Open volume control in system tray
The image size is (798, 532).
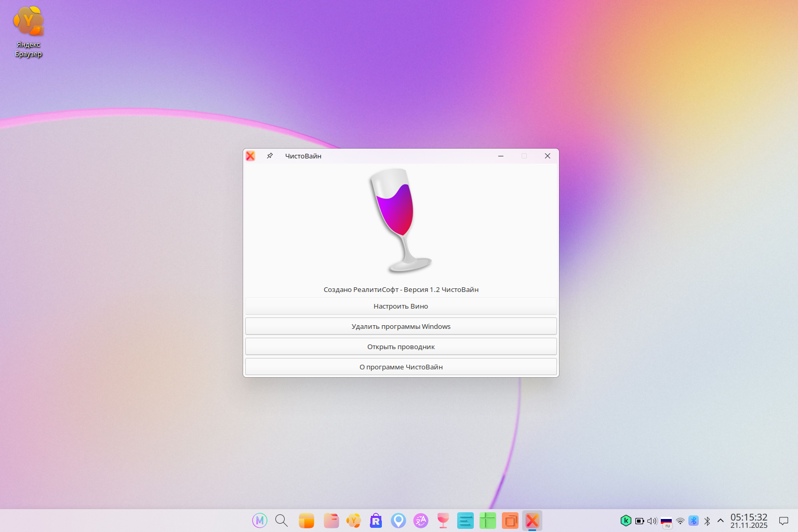click(652, 521)
